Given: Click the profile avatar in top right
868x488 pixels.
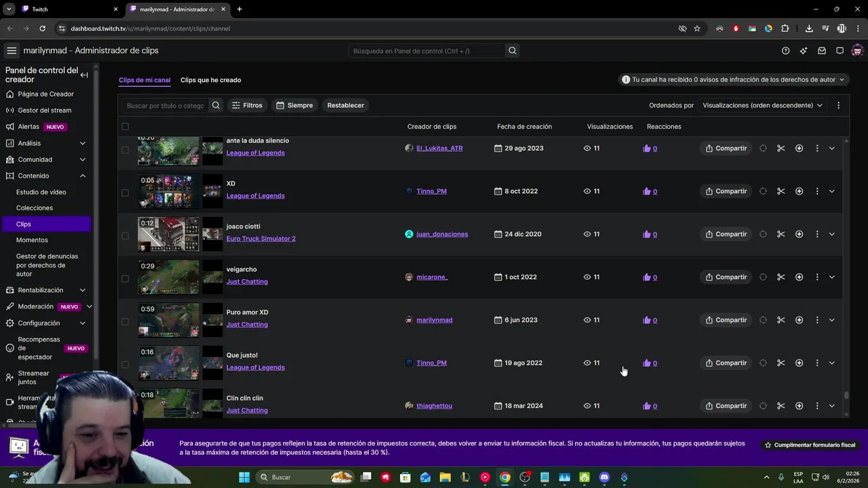Looking at the screenshot, I should pos(857,51).
